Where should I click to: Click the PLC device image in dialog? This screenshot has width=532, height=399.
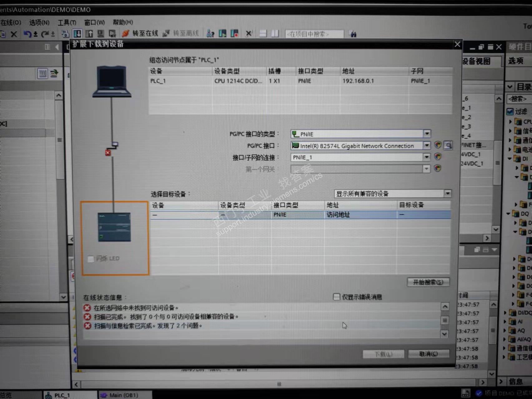pyautogui.click(x=114, y=227)
